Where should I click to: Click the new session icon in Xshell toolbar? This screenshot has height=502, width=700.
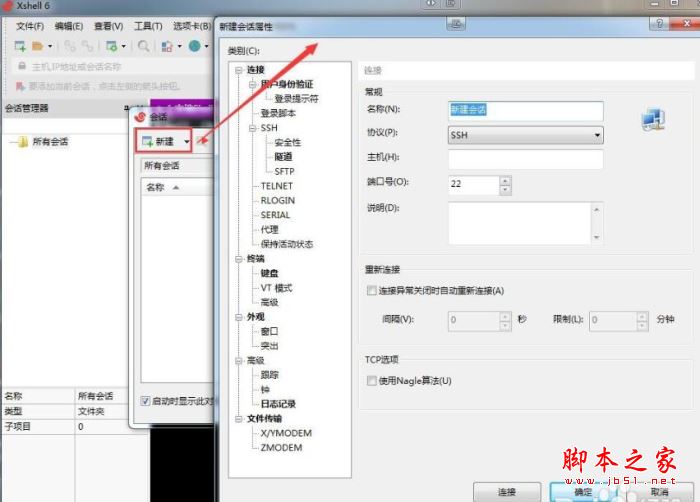pyautogui.click(x=20, y=46)
